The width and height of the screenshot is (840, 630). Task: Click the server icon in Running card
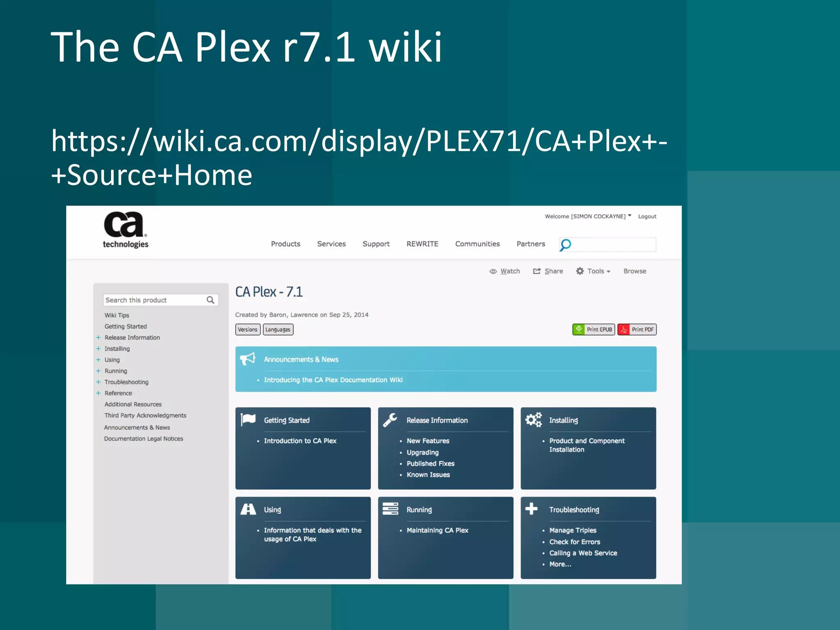pyautogui.click(x=390, y=509)
